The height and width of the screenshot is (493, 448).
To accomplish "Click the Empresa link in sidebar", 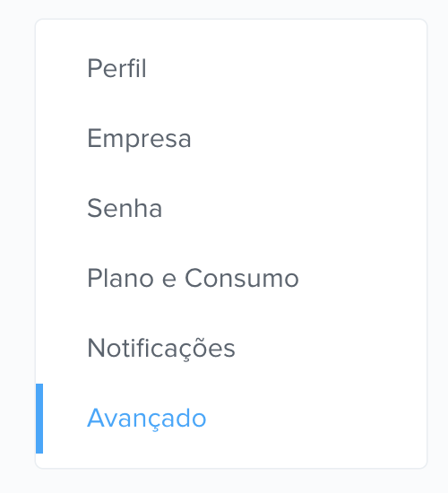I will (139, 138).
